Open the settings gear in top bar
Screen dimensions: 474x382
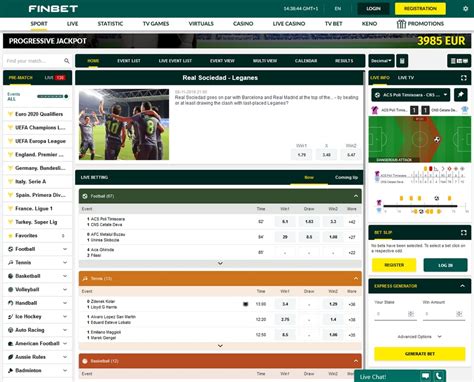click(466, 9)
